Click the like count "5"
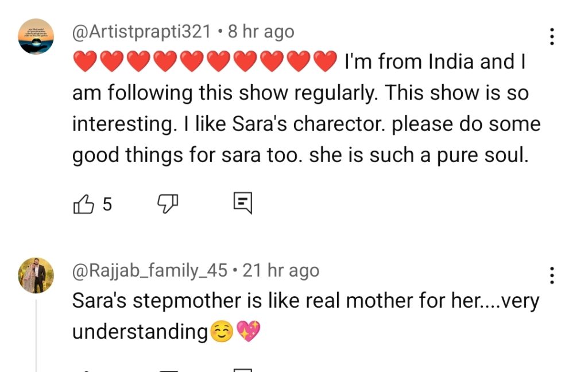The height and width of the screenshot is (372, 588). (x=107, y=204)
